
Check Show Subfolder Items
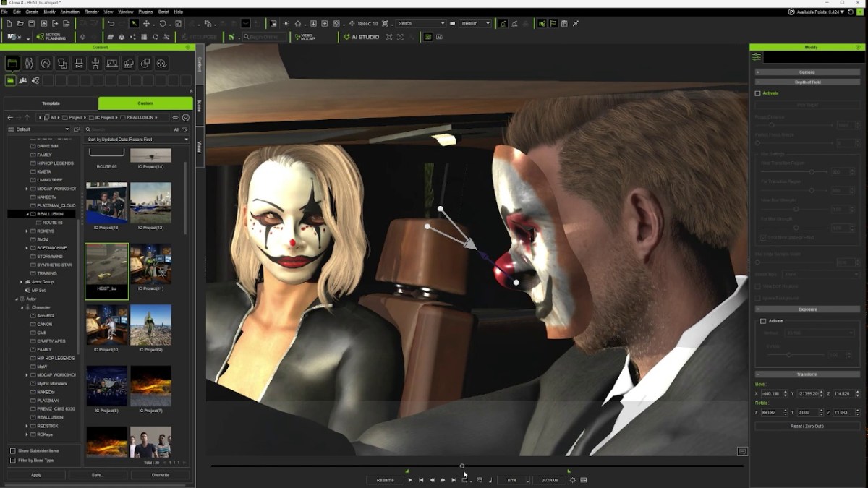coord(12,450)
